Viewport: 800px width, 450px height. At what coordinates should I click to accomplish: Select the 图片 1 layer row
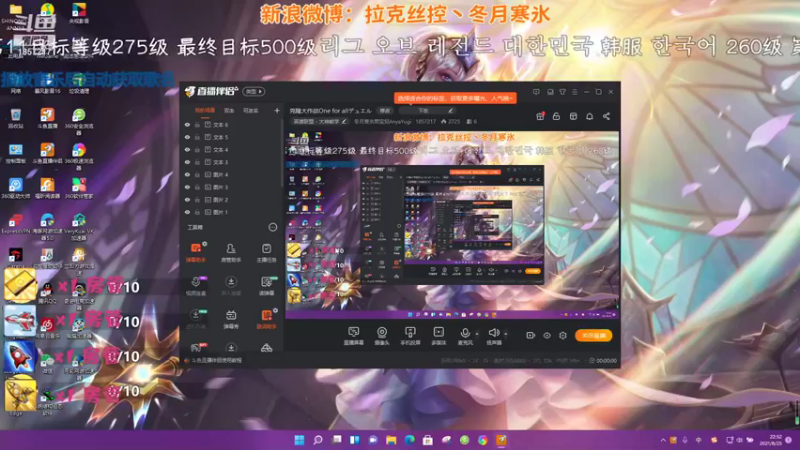pyautogui.click(x=232, y=212)
